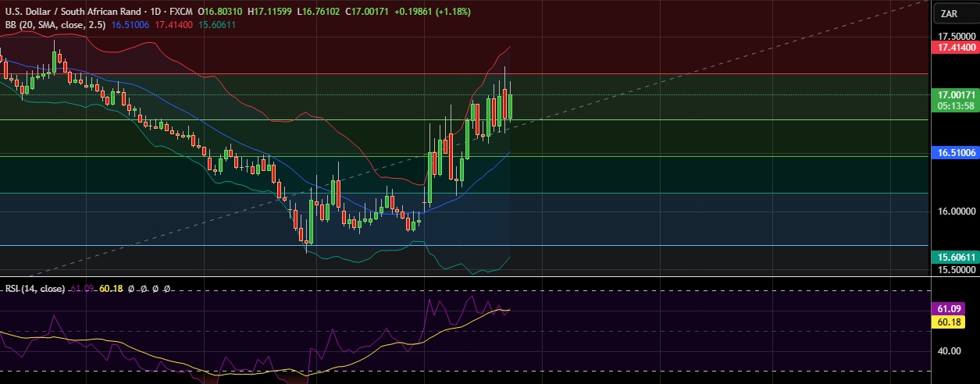Click the blue 16.51006 price axis tag
Image resolution: width=980 pixels, height=384 pixels.
(956, 153)
